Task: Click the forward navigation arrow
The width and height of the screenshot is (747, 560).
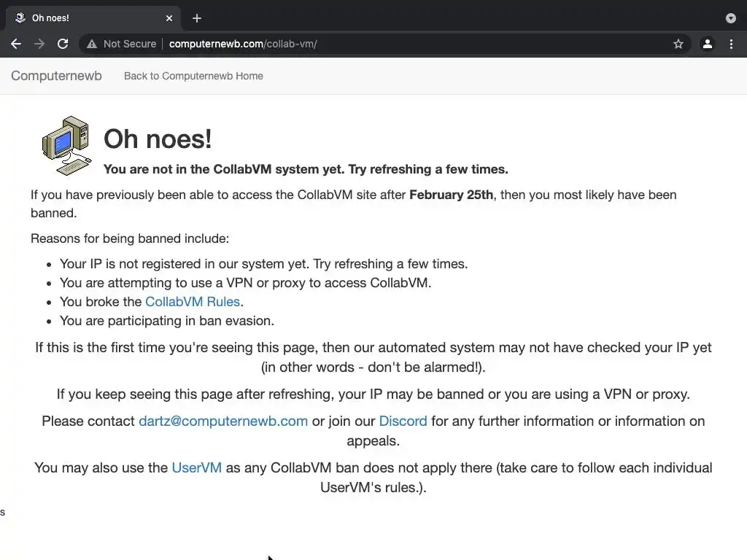Action: (x=39, y=44)
